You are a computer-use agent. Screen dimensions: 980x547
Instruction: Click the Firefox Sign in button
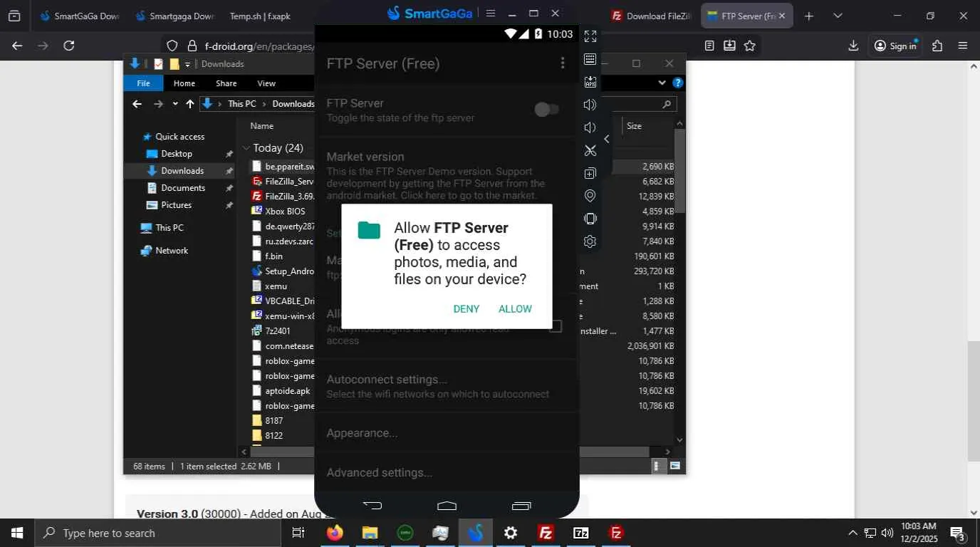(x=895, y=46)
